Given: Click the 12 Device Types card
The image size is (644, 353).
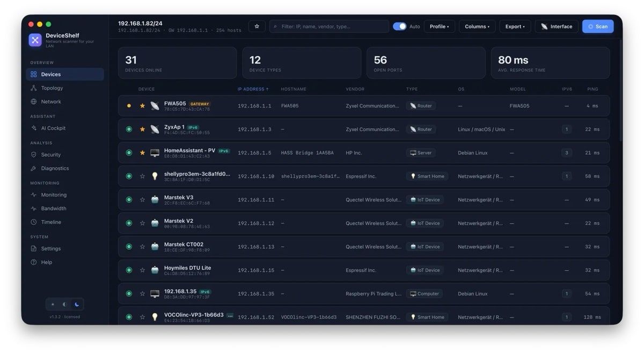Looking at the screenshot, I should click(x=302, y=63).
